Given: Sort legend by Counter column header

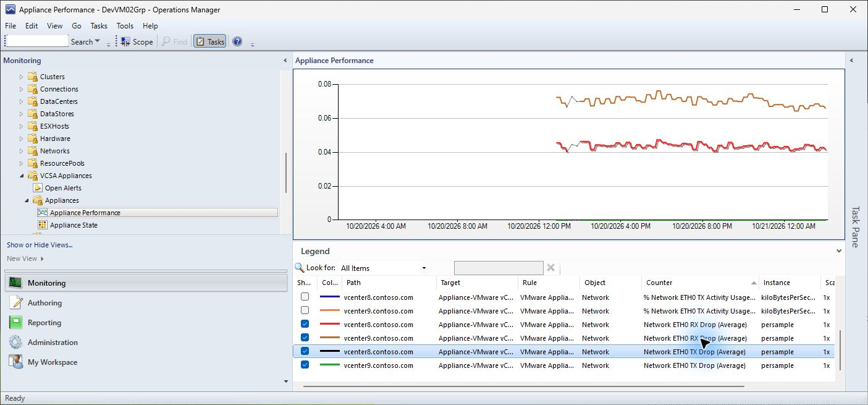Looking at the screenshot, I should click(700, 283).
